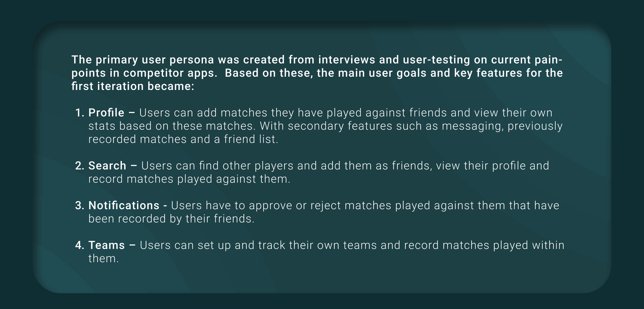This screenshot has height=309, width=644.
Task: Click list number "4." before Teams
Action: [x=80, y=245]
